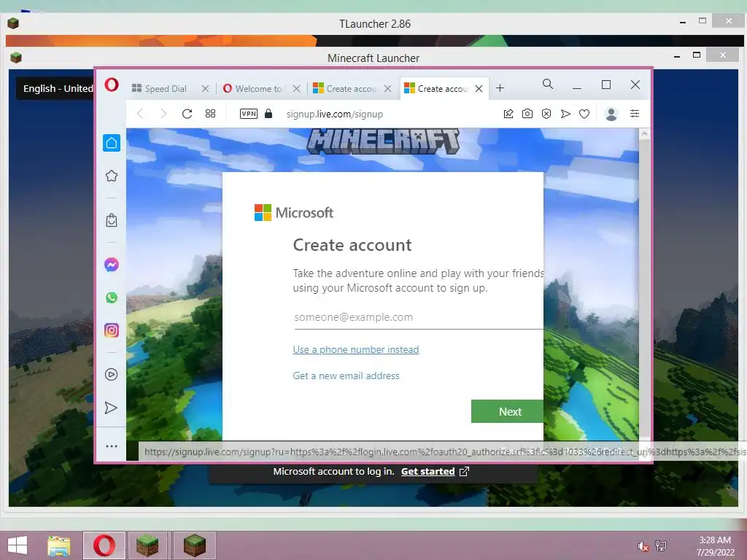The width and height of the screenshot is (747, 560).
Task: Maximize the Opera browser window
Action: (x=606, y=85)
